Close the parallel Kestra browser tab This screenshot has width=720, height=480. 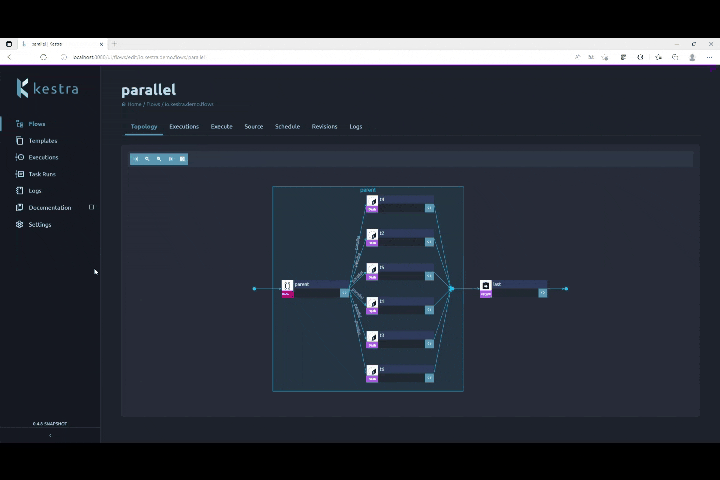click(101, 44)
